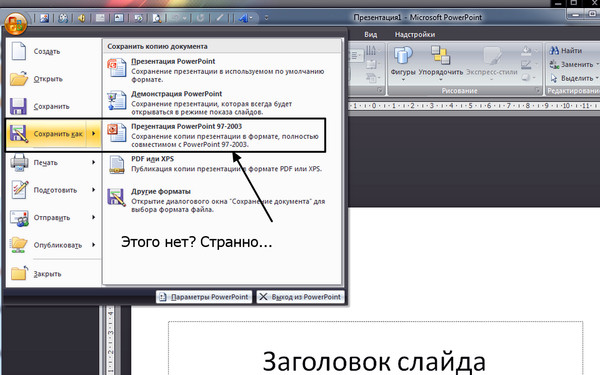Screen dimensions: 600x375
Task: Expand the Отправить submenu arrow
Action: [x=93, y=217]
